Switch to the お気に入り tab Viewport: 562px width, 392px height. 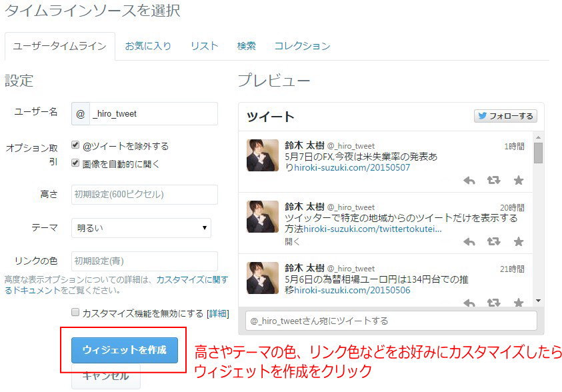(148, 46)
